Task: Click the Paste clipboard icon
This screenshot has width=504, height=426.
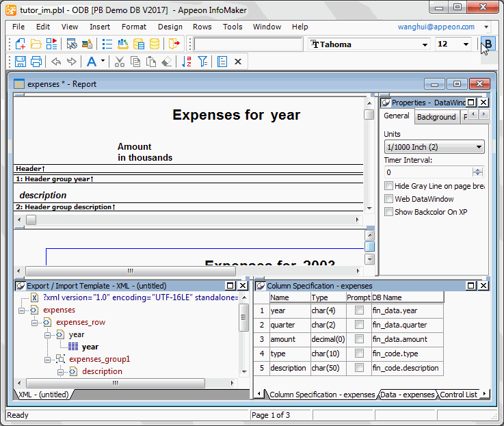Action: pyautogui.click(x=151, y=62)
